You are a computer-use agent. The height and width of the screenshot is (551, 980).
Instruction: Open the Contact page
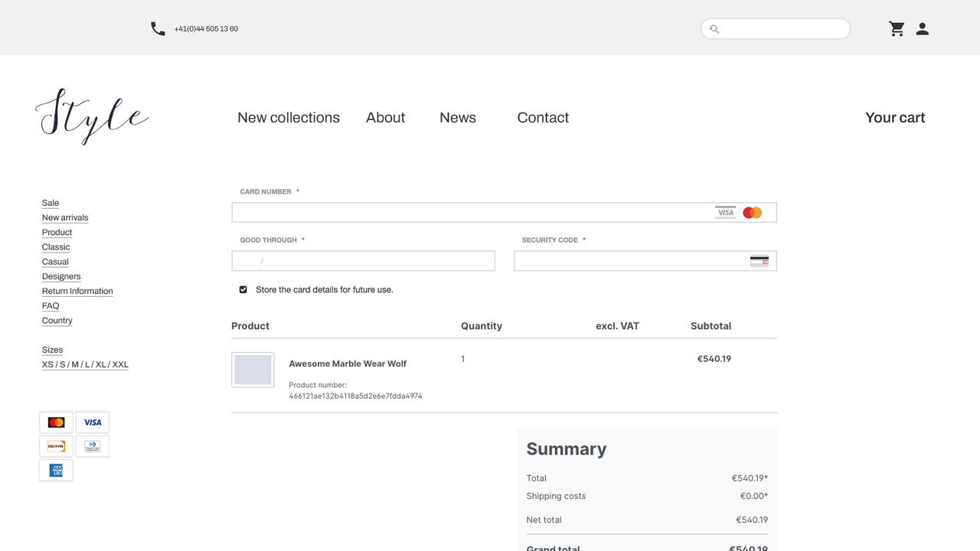(x=543, y=118)
